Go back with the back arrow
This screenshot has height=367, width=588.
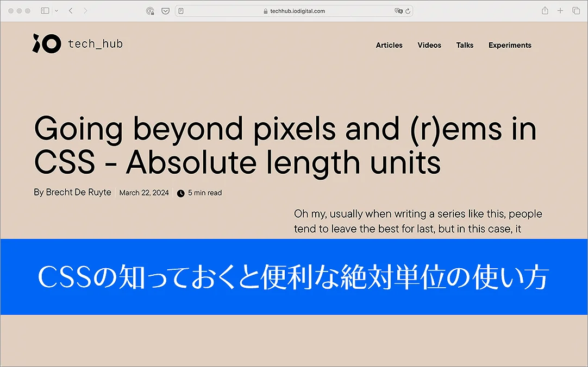tap(71, 11)
